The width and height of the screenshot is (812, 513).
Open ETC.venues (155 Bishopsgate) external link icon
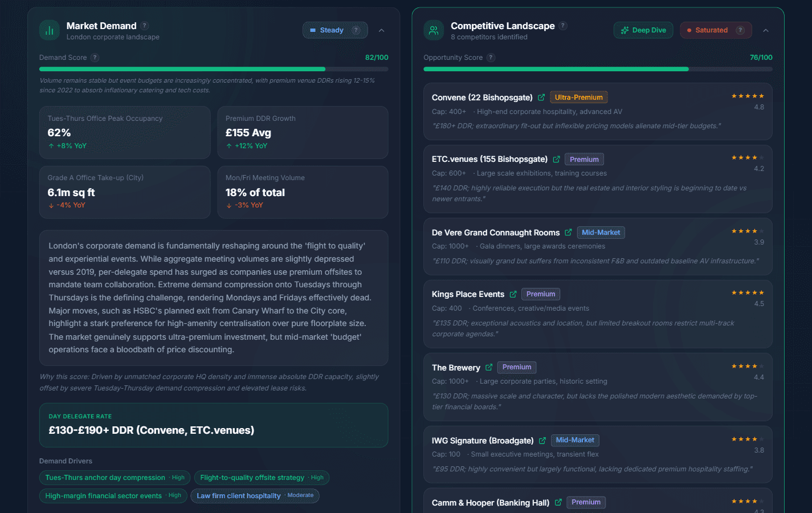556,159
